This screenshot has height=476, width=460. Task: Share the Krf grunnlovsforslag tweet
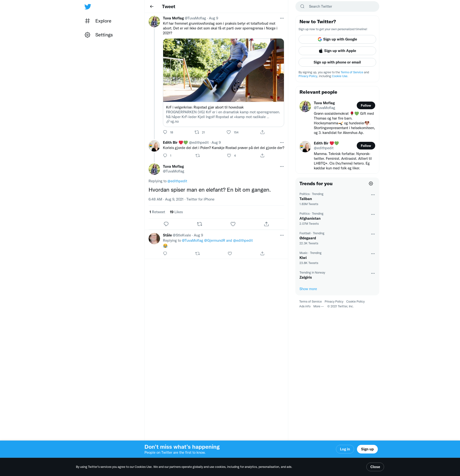pos(262,132)
